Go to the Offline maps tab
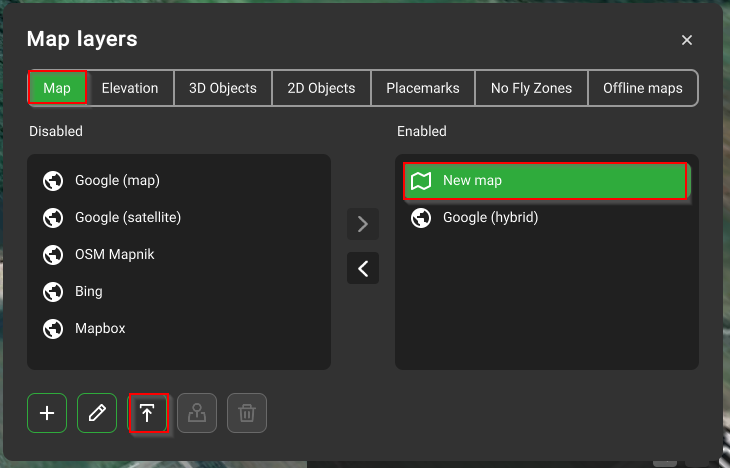This screenshot has height=468, width=730. click(x=642, y=88)
